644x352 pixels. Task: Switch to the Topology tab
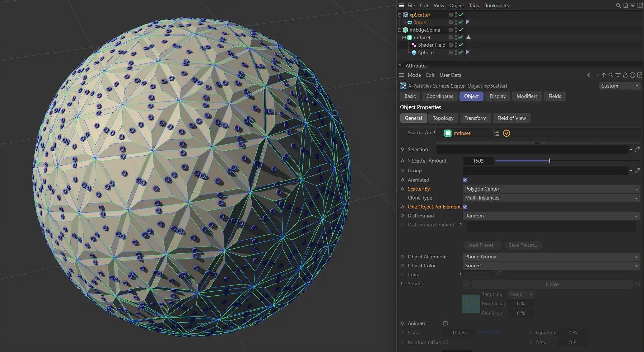443,118
